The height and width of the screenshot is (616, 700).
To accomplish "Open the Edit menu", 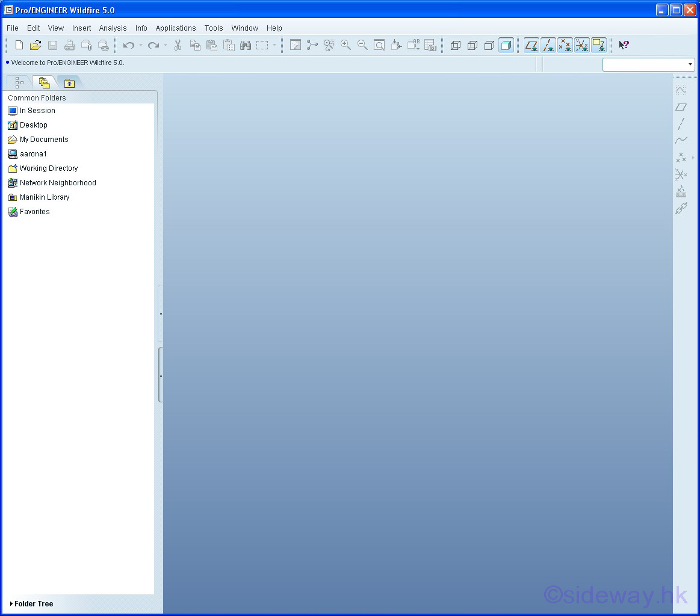I will [x=34, y=28].
